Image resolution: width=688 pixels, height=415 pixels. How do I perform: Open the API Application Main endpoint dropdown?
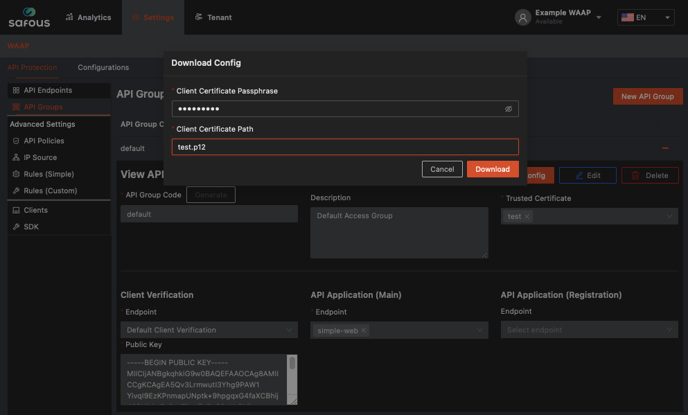click(399, 330)
